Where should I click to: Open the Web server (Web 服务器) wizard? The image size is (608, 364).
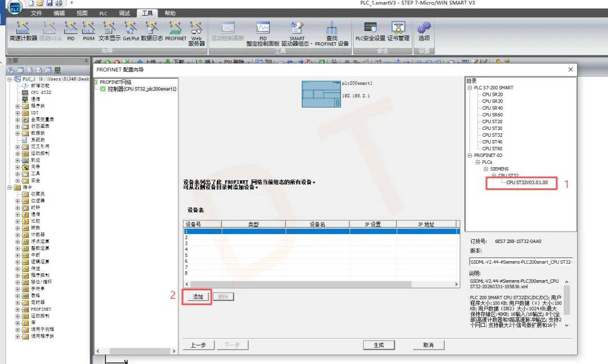point(196,33)
